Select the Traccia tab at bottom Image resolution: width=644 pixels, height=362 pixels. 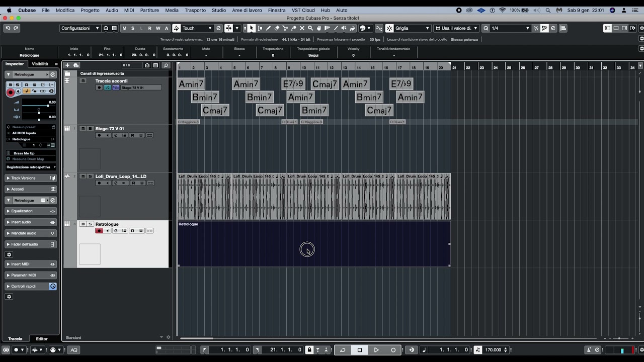click(x=15, y=339)
